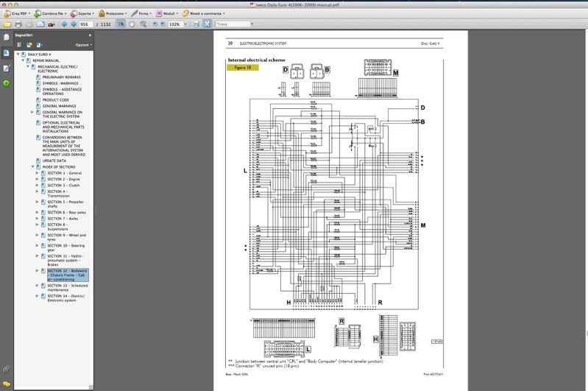Click the email envelope icon
588x391 pixels.
point(38,24)
